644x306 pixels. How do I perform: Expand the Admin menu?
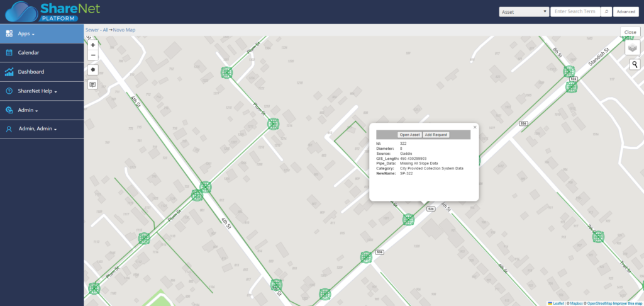[x=42, y=110]
